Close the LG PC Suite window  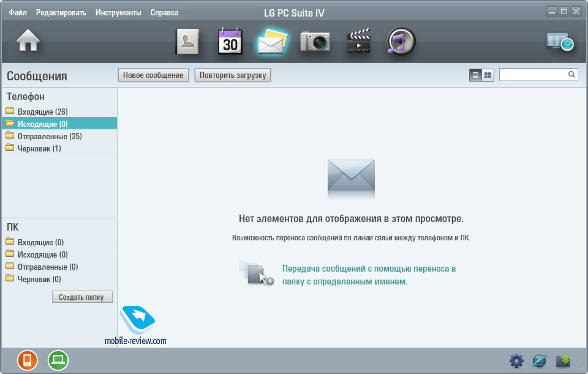click(x=576, y=12)
